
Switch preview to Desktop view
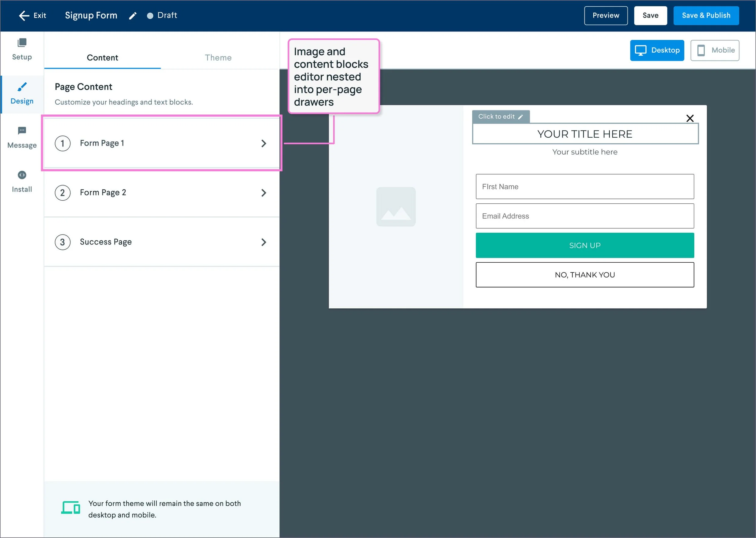(657, 50)
